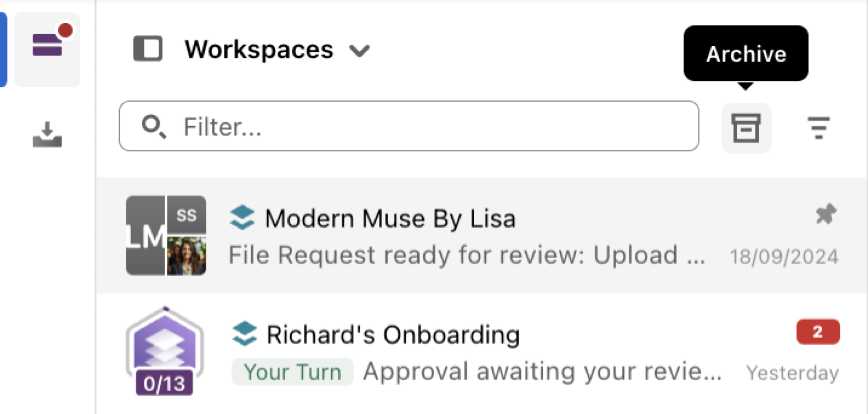
Task: Toggle the sidebar panel icon beside Workspaces
Action: 148,49
